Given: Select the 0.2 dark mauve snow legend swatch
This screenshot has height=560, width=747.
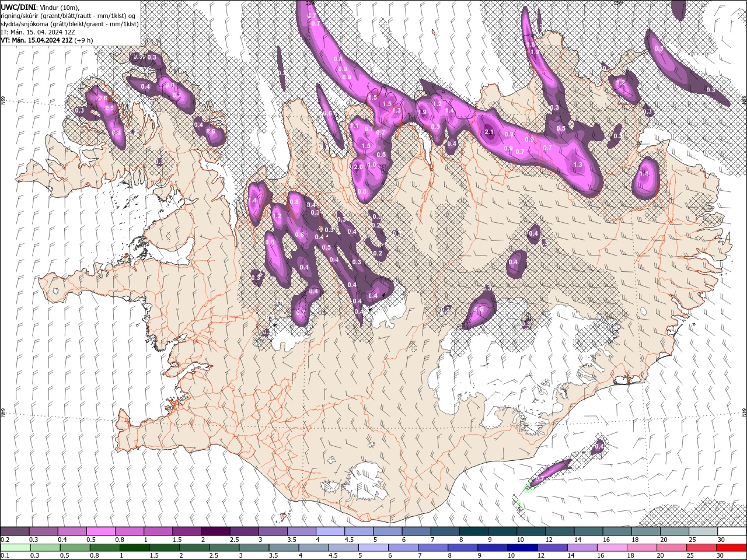Looking at the screenshot, I should (15, 531).
